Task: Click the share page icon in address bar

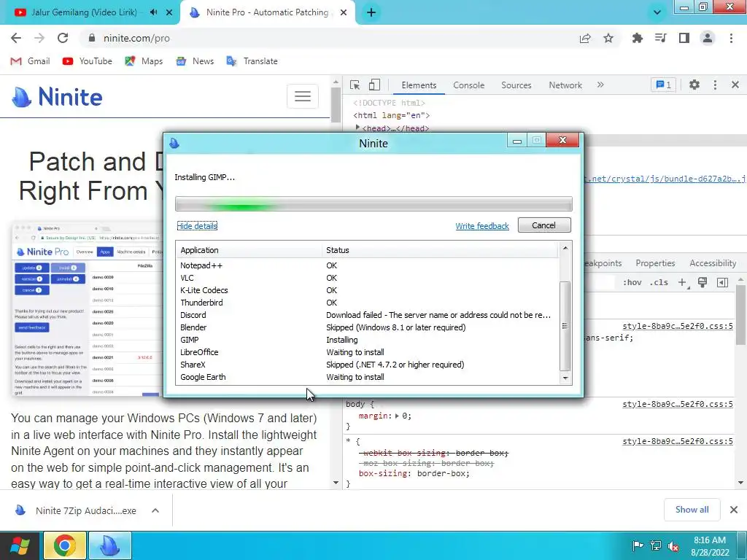Action: point(585,38)
